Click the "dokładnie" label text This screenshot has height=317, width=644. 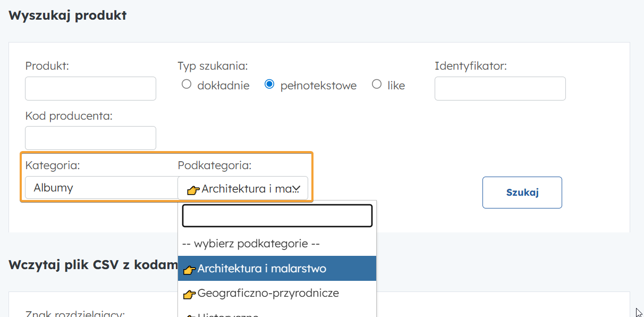(x=223, y=86)
